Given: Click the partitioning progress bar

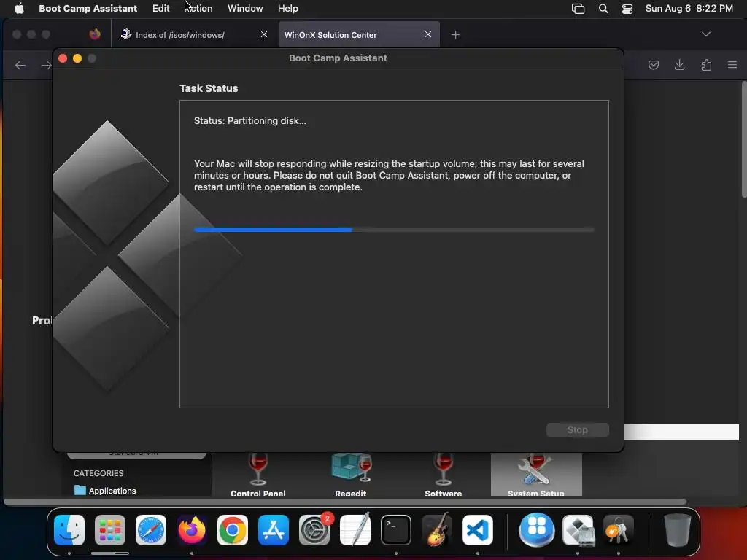Looking at the screenshot, I should coord(394,230).
